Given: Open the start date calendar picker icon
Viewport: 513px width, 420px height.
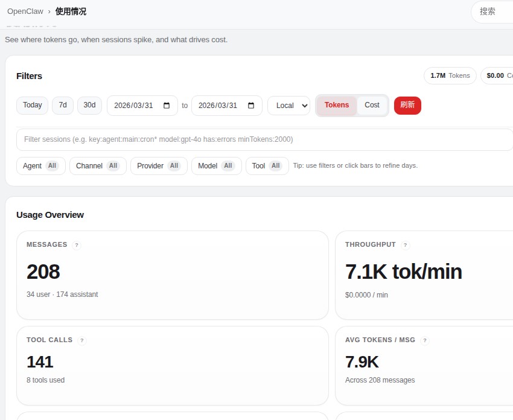Looking at the screenshot, I should pos(167,106).
